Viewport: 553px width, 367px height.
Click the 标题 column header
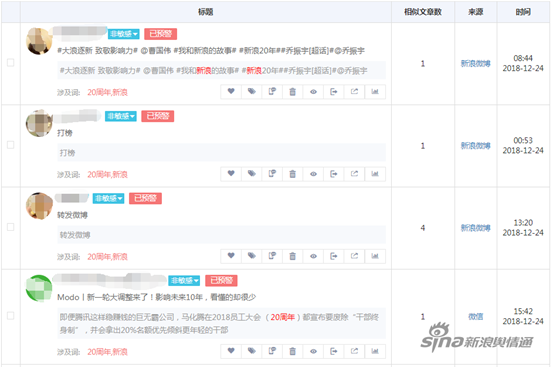tap(206, 12)
